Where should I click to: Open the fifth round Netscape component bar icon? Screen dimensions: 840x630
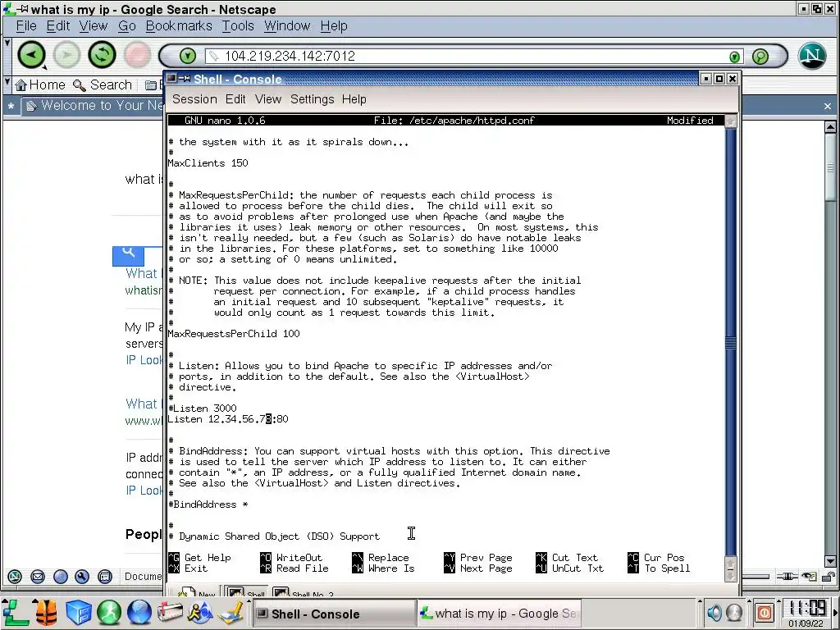105,577
